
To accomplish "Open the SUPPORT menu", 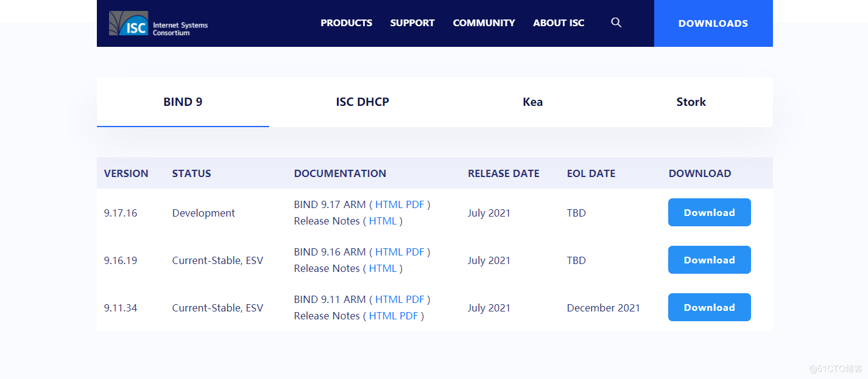I will [x=412, y=23].
